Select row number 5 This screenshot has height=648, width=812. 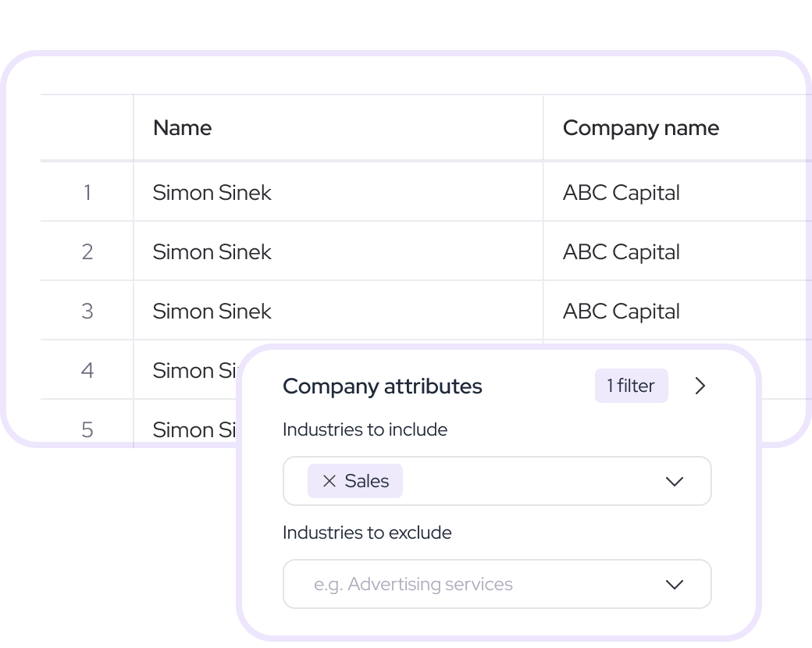pos(87,429)
